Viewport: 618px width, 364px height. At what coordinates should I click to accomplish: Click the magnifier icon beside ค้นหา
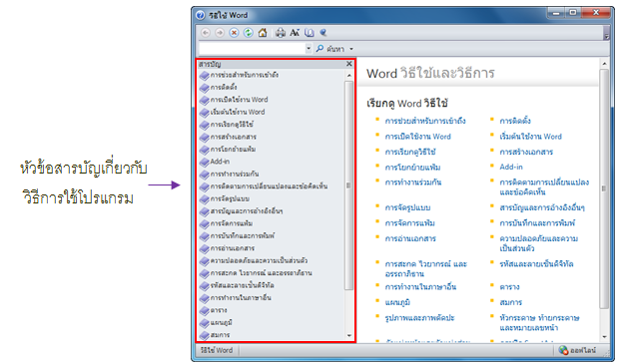[320, 49]
